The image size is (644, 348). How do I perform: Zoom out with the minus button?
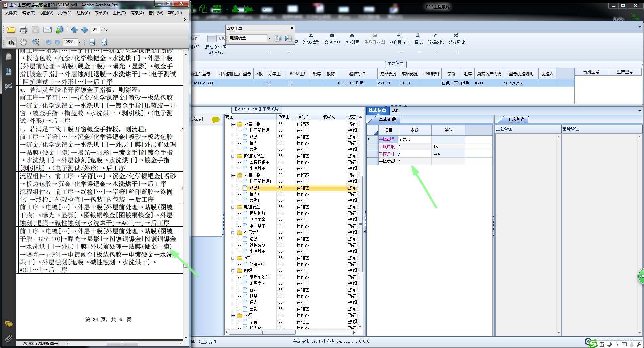point(49,42)
